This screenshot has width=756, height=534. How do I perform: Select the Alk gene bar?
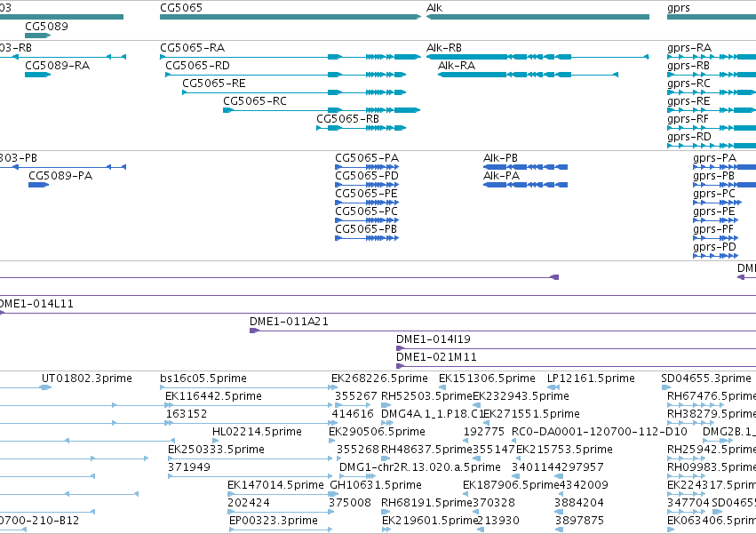tap(537, 17)
